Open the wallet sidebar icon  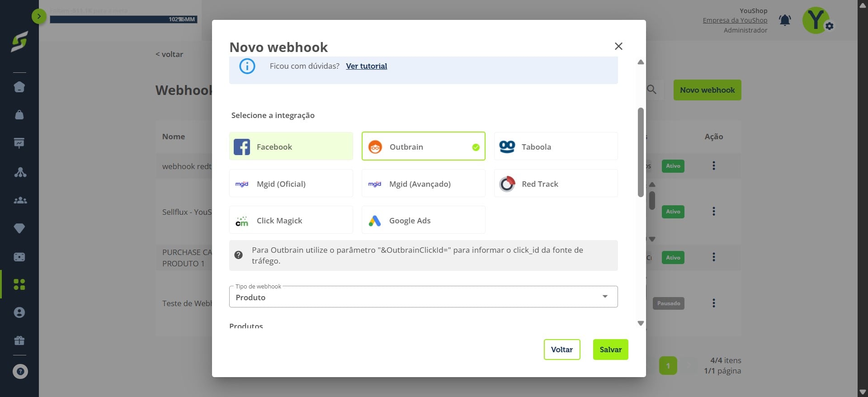pyautogui.click(x=19, y=257)
